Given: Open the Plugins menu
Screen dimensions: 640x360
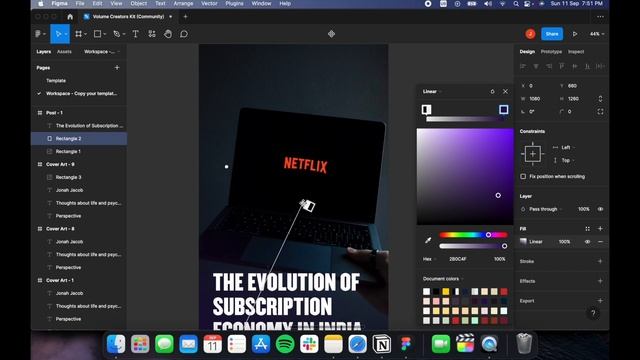Looking at the screenshot, I should [234, 3].
